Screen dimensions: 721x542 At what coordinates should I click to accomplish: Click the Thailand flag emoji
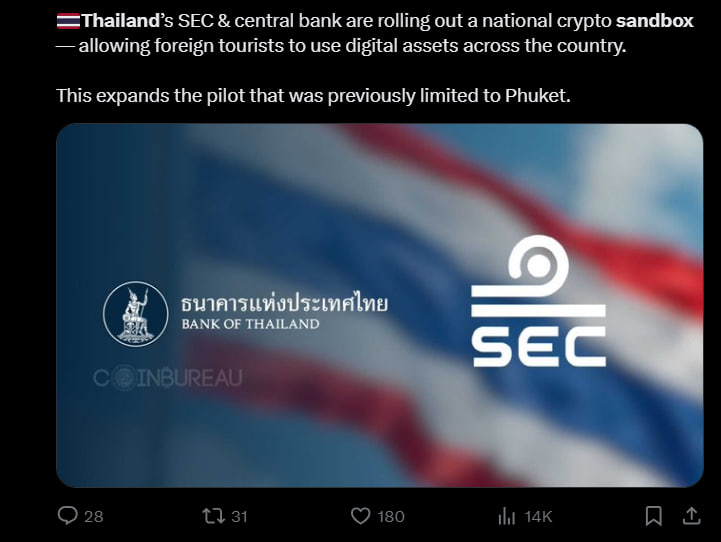pyautogui.click(x=68, y=21)
